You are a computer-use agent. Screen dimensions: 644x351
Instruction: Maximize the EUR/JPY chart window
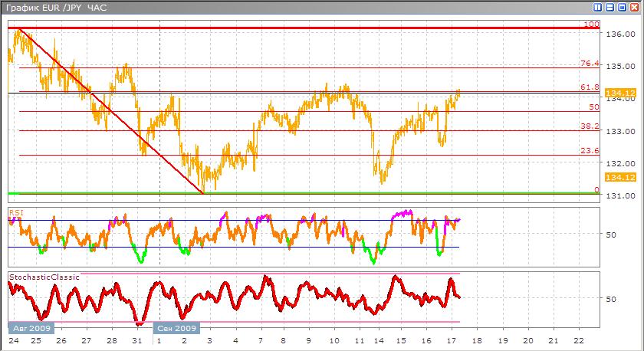[x=622, y=8]
